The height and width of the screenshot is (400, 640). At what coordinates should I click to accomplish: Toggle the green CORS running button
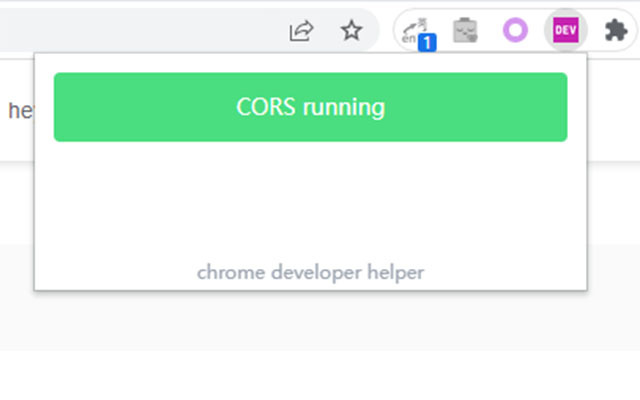coord(310,107)
